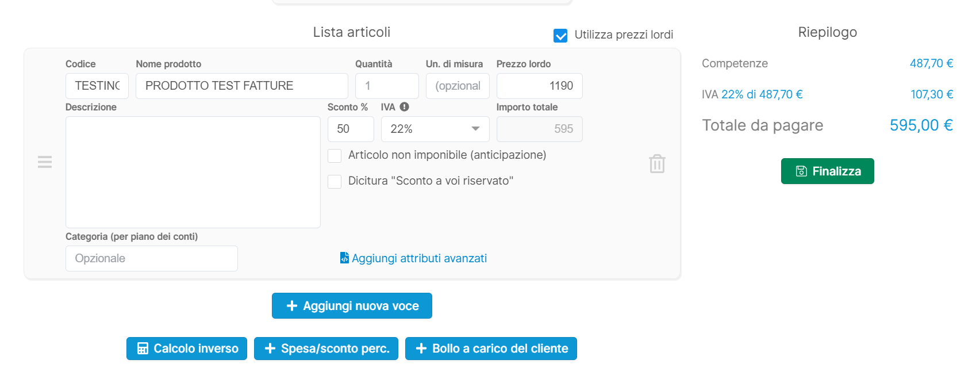Image resolution: width=980 pixels, height=375 pixels.
Task: Open the IVA 22% dropdown
Action: click(435, 129)
